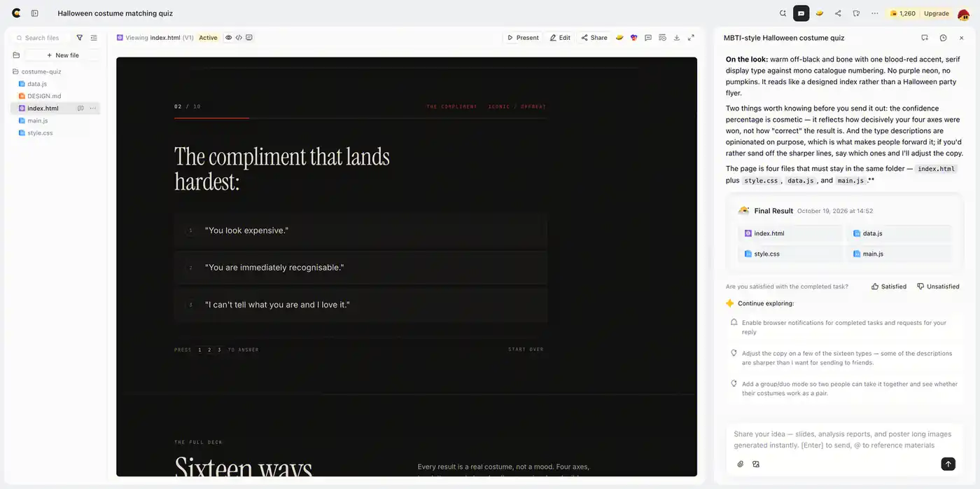Switch to code view mode
The width and height of the screenshot is (980, 489).
(x=239, y=38)
